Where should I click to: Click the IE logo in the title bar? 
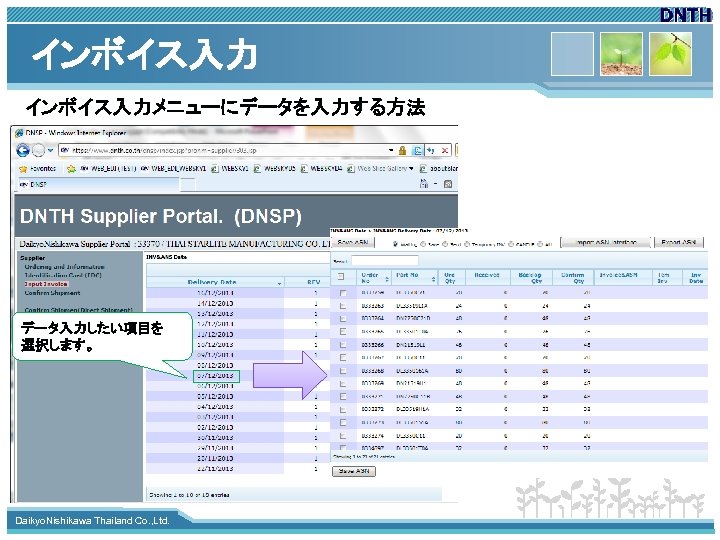coord(19,133)
